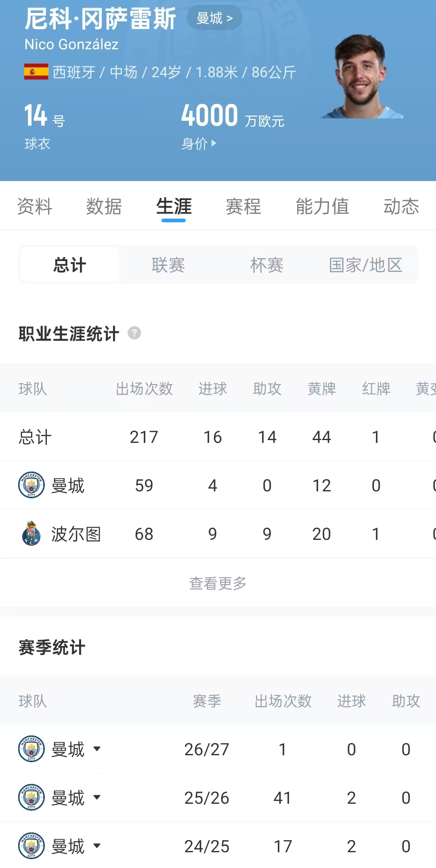Open the 身价 market value details arrow
This screenshot has height=868, width=436.
(x=214, y=143)
